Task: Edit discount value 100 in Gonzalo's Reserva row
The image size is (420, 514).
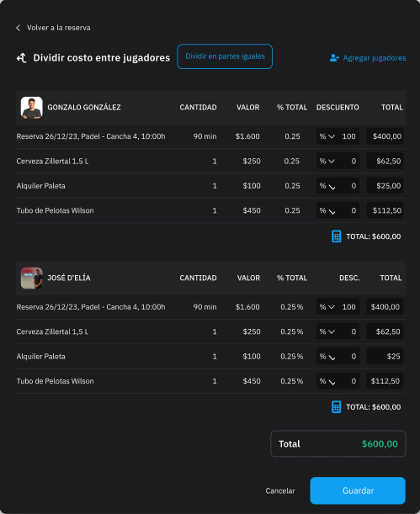Action: (348, 136)
